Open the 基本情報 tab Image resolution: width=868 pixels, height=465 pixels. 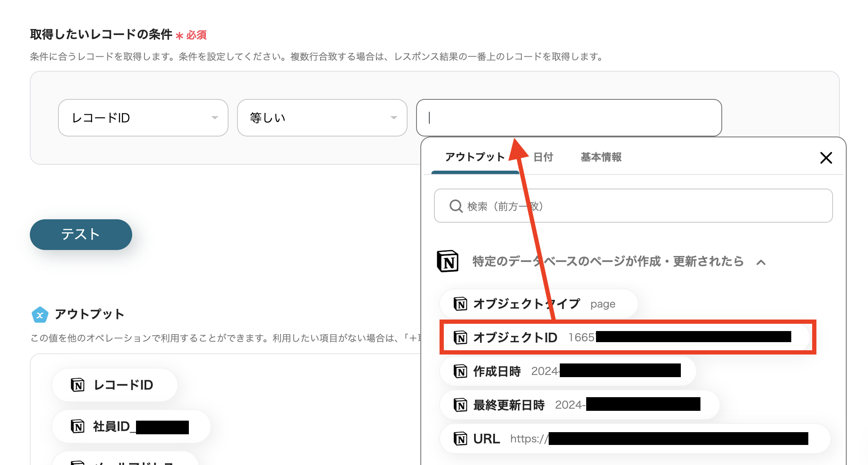(600, 157)
